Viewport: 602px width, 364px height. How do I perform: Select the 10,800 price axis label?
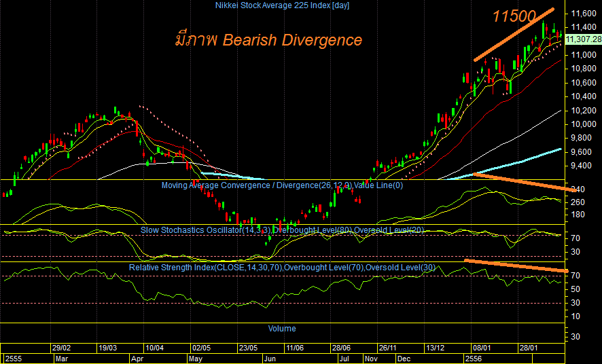[584, 69]
